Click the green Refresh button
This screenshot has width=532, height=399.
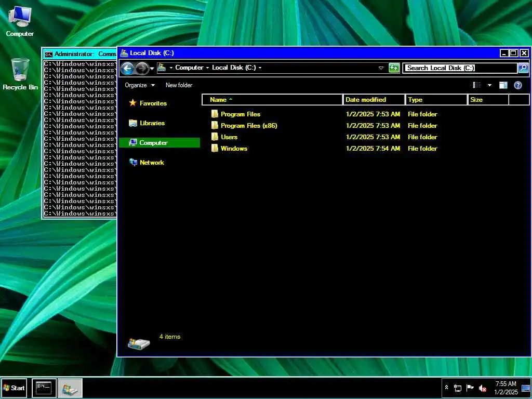(x=394, y=68)
